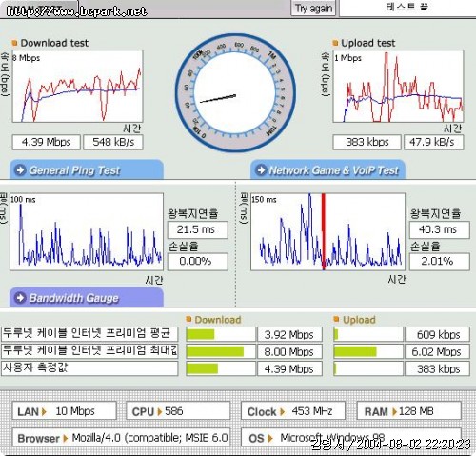The height and width of the screenshot is (456, 476).
Task: Click the arrow icon on Network Game & VoIP Test
Action: click(261, 170)
